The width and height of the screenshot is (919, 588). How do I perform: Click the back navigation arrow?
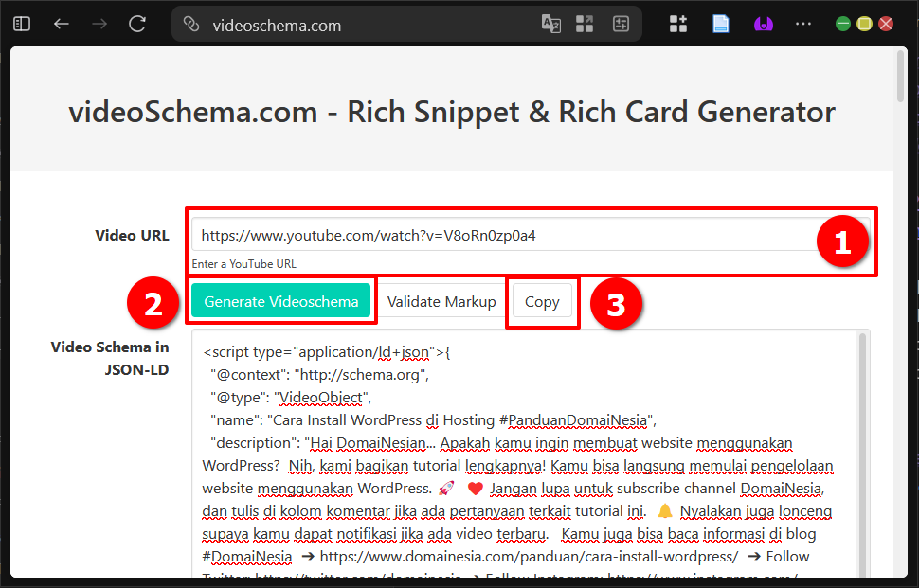tap(61, 24)
